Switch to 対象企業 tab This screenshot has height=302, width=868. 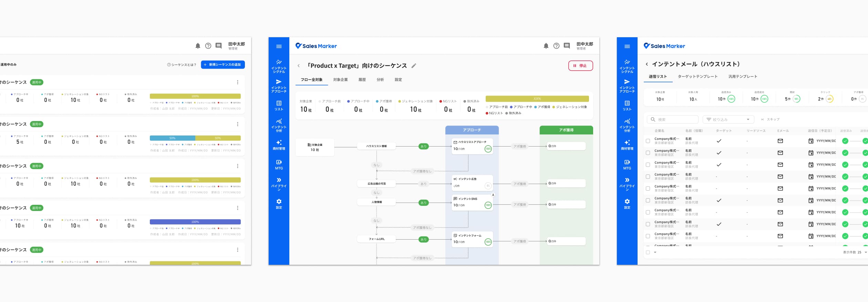[340, 80]
